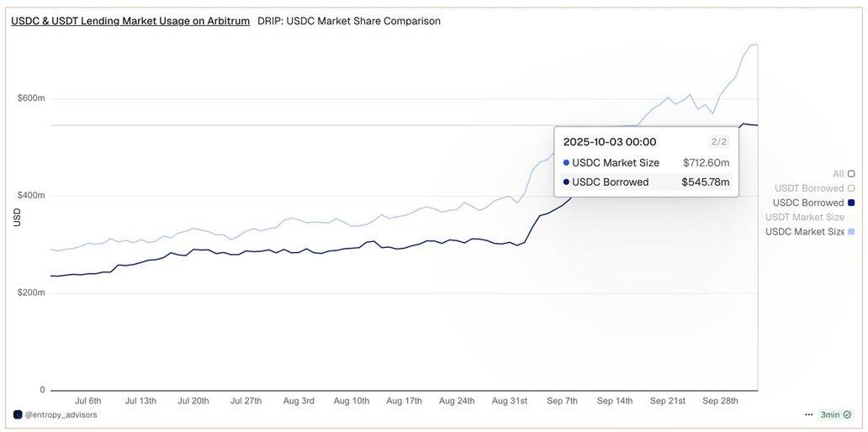868x432 pixels.
Task: Click the blue USDC Market Size tooltip dot
Action: [566, 163]
